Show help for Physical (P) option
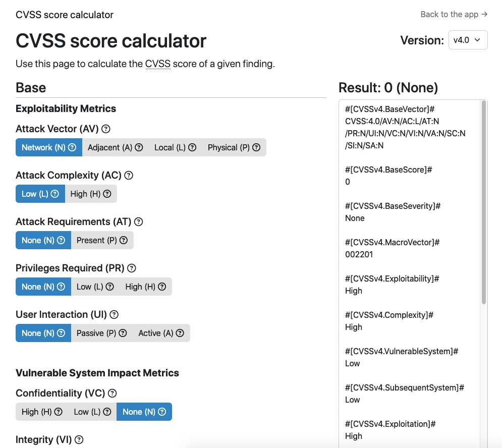The image size is (502, 448). (x=256, y=147)
